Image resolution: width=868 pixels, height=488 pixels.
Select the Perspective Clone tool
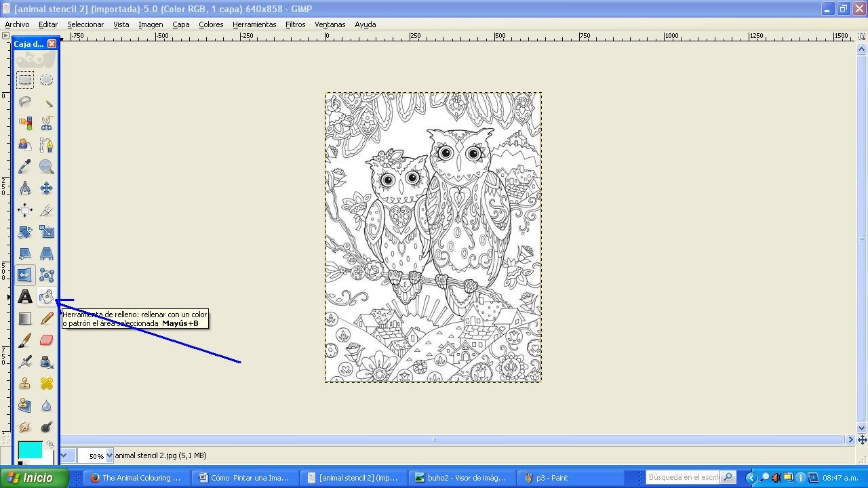point(25,405)
